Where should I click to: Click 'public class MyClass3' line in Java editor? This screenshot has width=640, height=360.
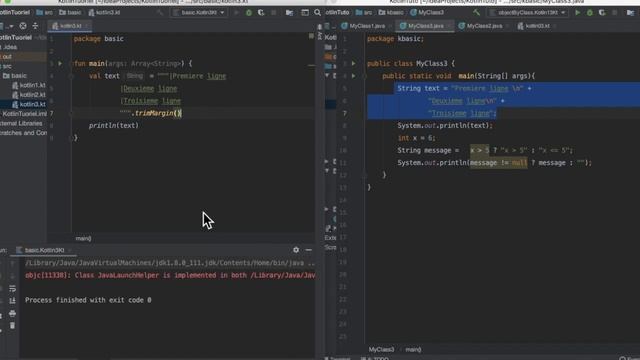point(411,64)
